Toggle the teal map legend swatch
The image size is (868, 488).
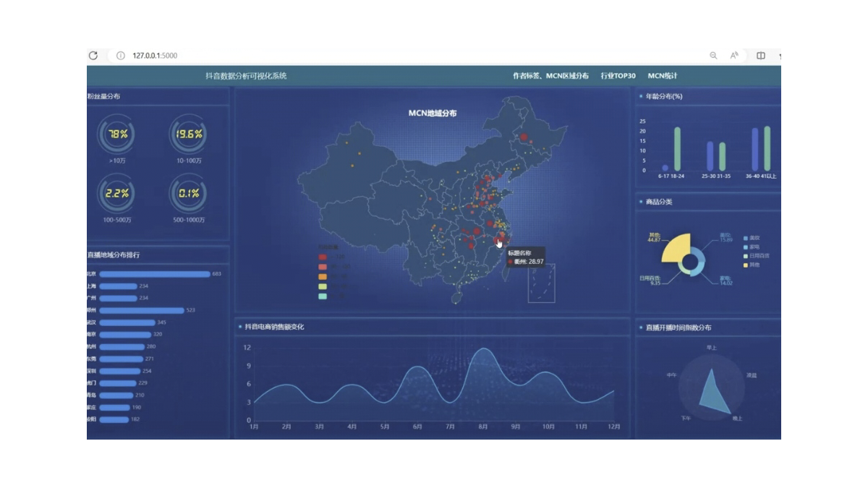pyautogui.click(x=323, y=296)
